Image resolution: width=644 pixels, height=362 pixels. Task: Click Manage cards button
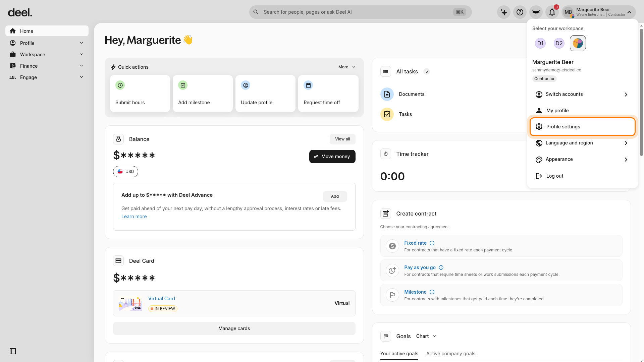234,328
